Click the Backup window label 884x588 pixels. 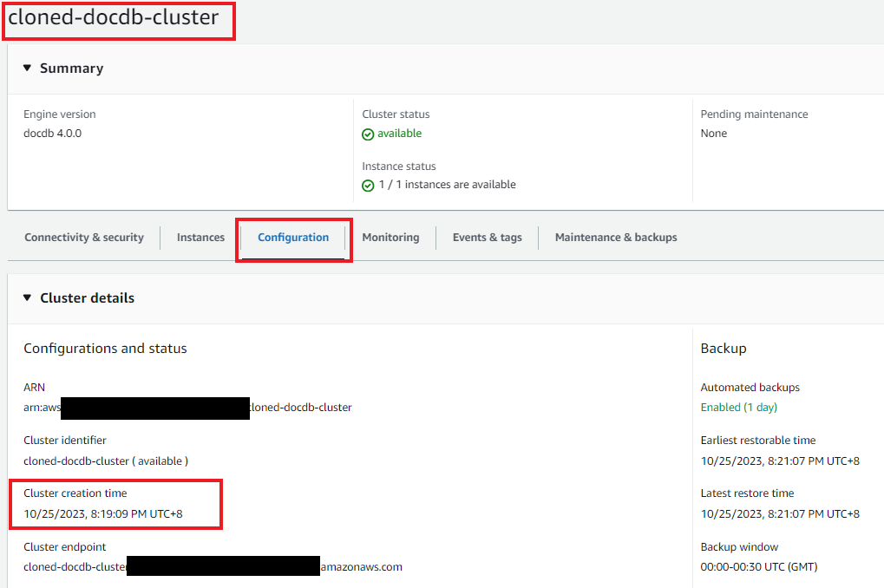(739, 547)
